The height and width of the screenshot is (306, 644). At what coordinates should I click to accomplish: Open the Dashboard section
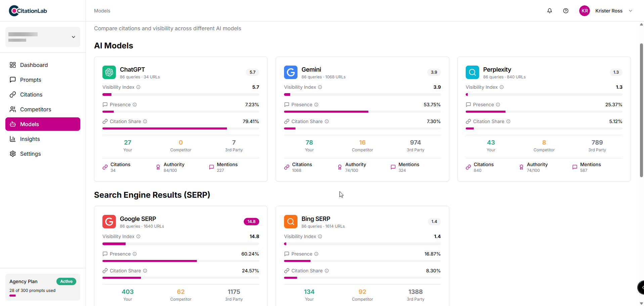34,65
